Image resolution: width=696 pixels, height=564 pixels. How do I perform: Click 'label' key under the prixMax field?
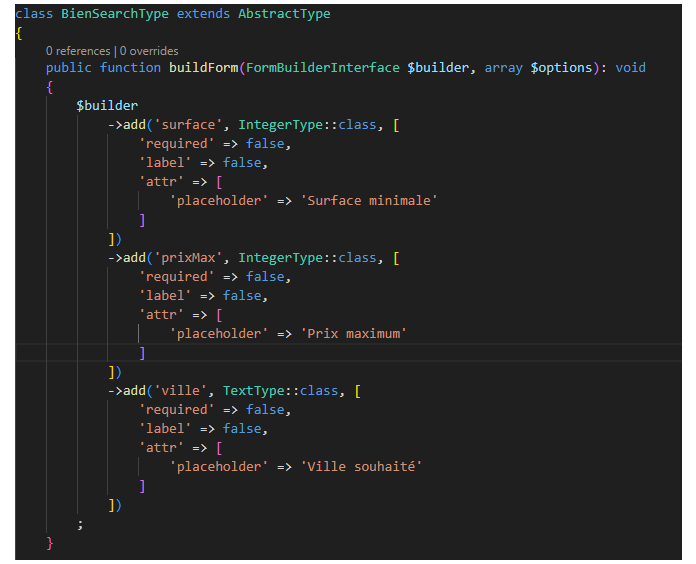click(165, 296)
